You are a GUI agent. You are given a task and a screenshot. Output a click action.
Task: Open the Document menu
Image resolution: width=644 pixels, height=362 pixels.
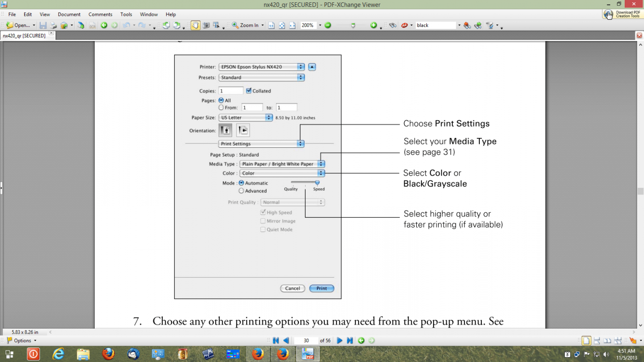tap(69, 14)
